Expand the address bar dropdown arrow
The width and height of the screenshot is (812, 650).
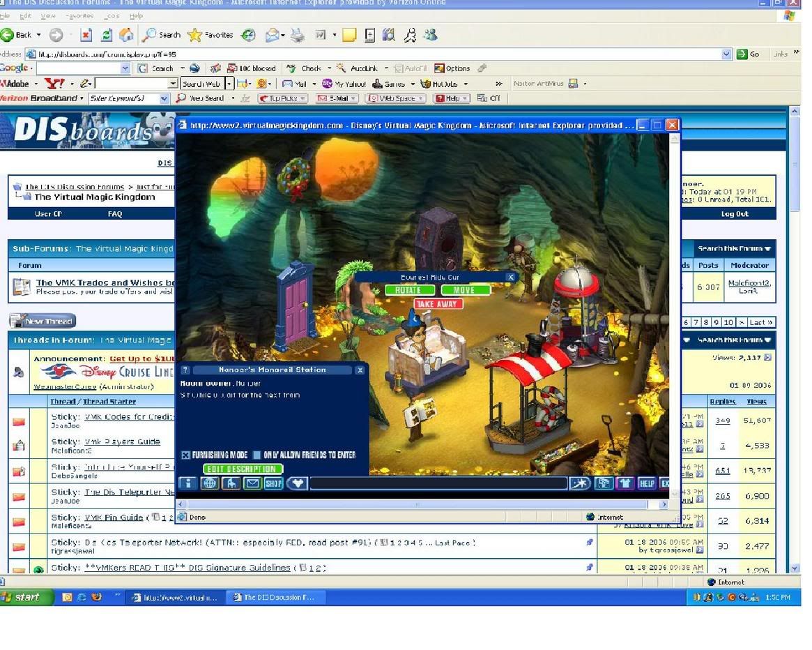(726, 54)
